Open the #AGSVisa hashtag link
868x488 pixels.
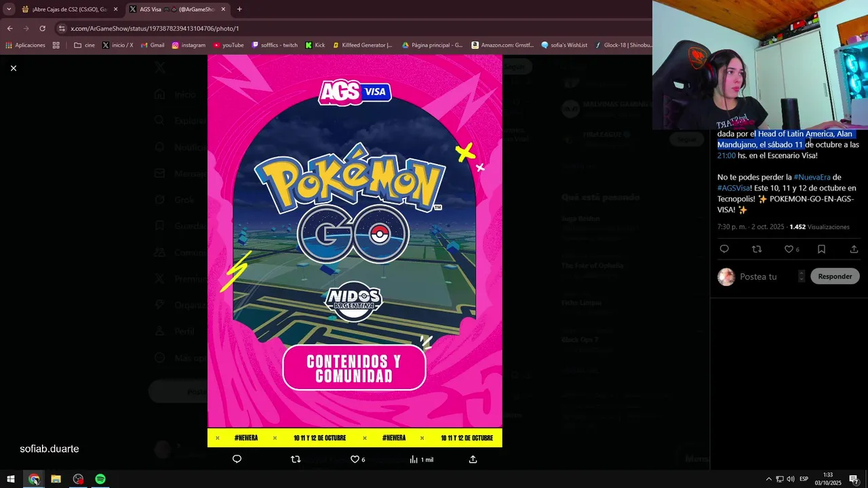tap(734, 188)
